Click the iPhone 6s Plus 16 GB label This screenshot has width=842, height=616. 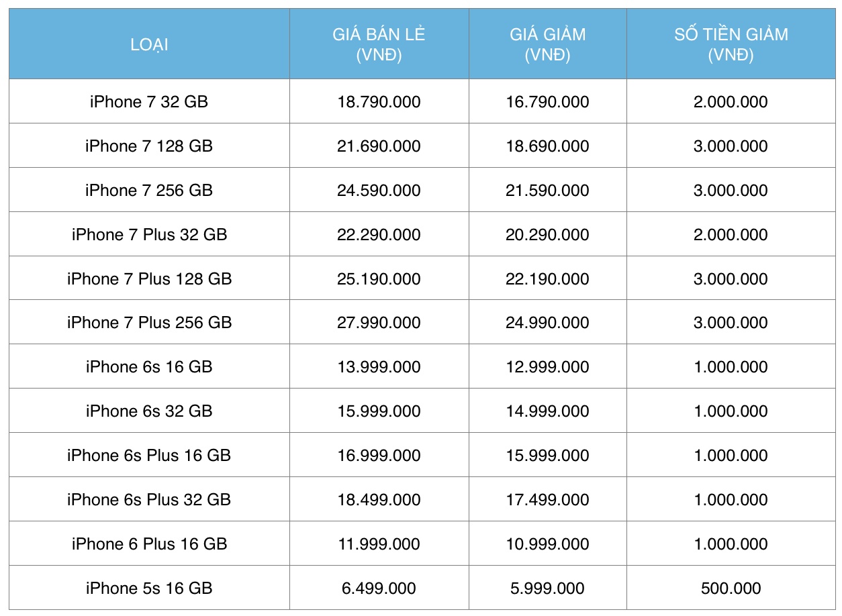coord(149,456)
